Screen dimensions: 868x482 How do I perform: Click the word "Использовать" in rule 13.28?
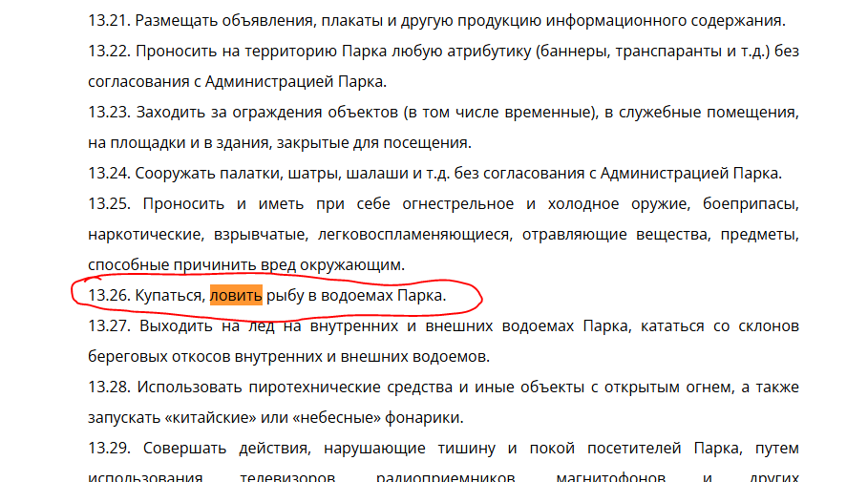(x=189, y=387)
